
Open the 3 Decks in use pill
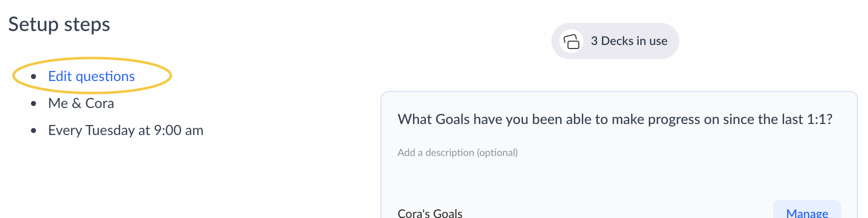tap(615, 41)
